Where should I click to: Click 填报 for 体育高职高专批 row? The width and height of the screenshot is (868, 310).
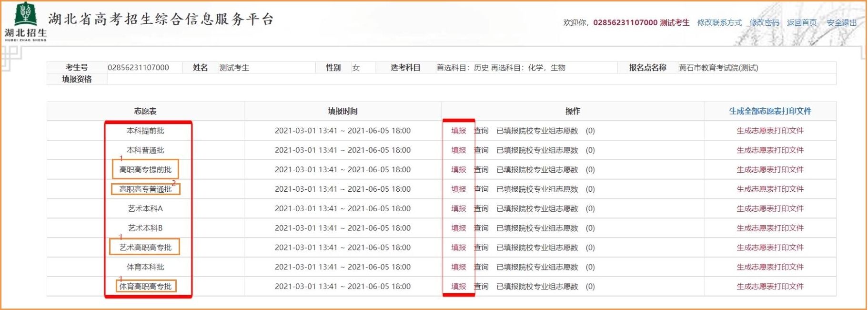click(x=458, y=287)
